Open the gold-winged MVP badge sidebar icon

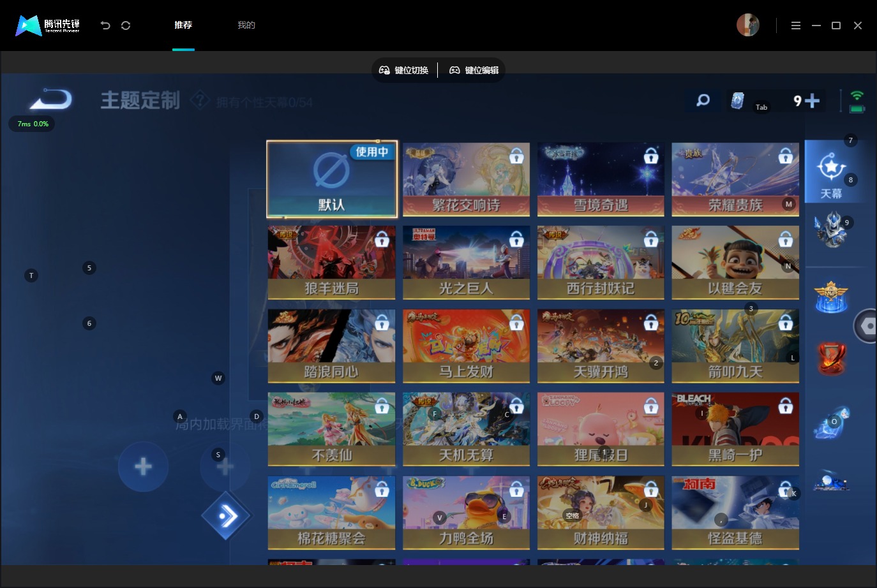point(831,297)
